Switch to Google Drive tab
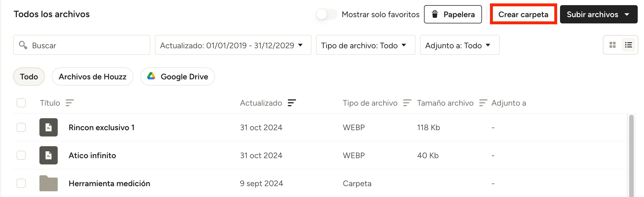The width and height of the screenshot is (644, 197). tap(177, 77)
